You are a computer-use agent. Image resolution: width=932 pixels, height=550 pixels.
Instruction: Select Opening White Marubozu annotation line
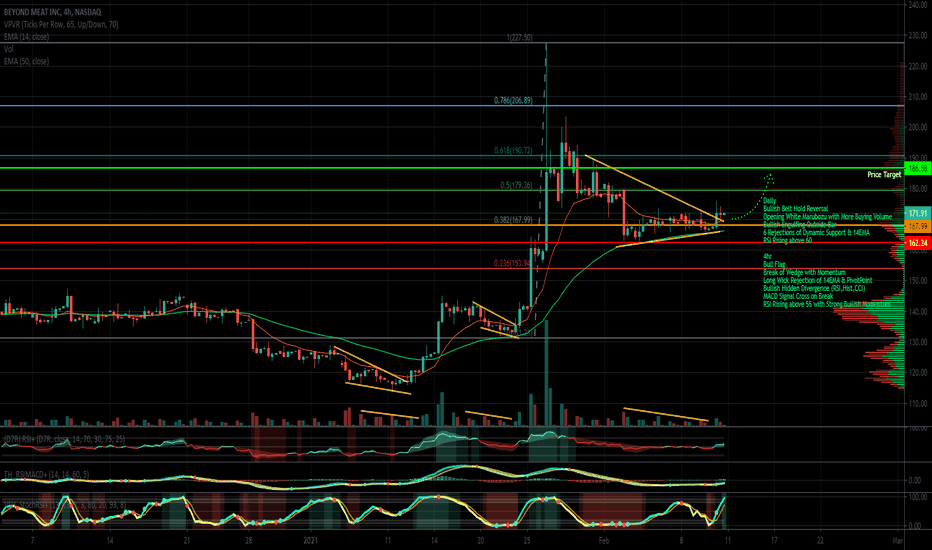point(827,217)
